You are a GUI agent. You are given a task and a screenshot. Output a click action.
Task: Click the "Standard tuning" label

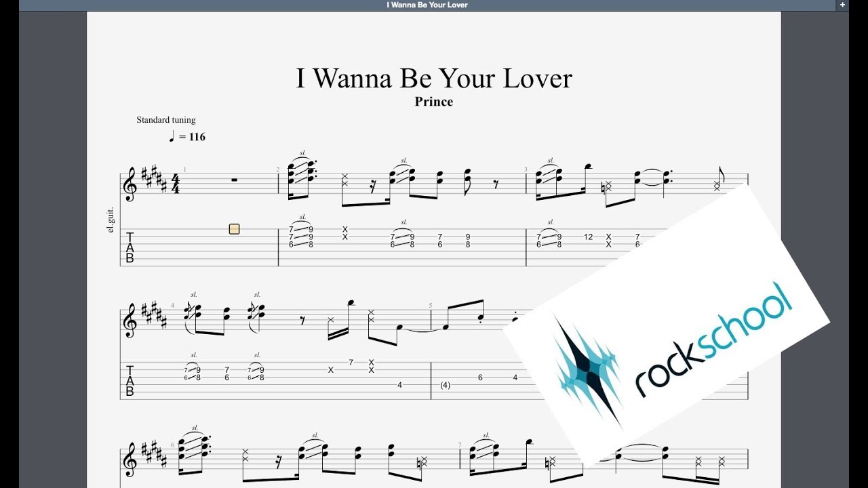[166, 120]
